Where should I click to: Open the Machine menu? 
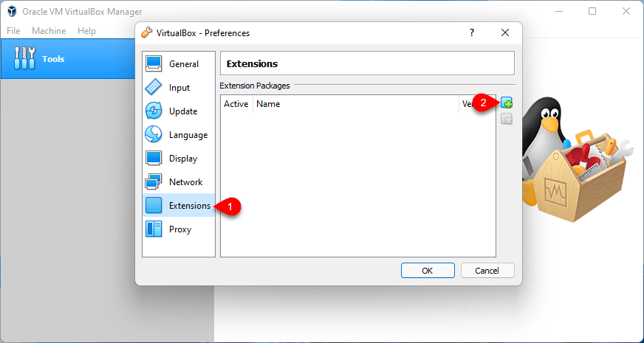pos(49,31)
